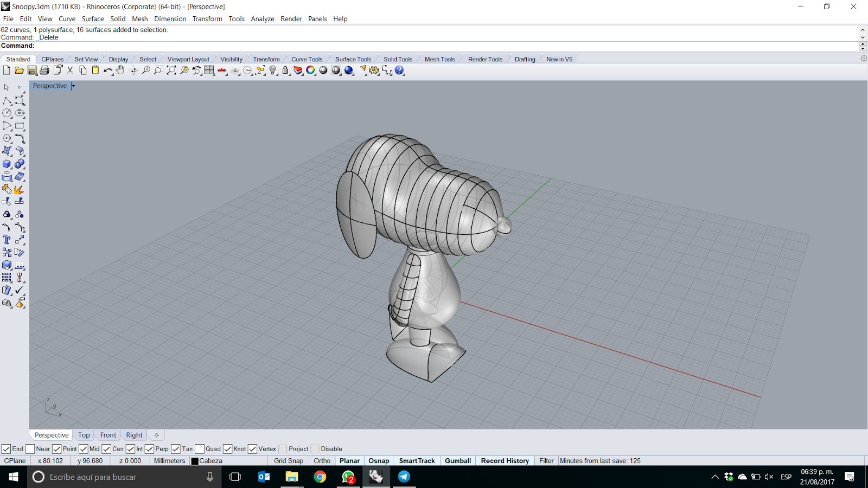
Task: Click SmartTrack in the status bar
Action: tap(417, 461)
